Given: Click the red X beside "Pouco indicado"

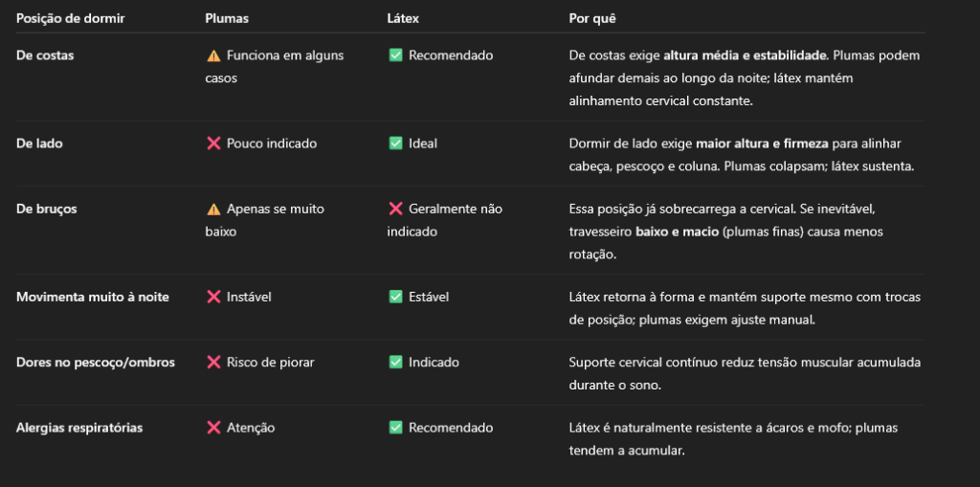Looking at the screenshot, I should (x=213, y=144).
